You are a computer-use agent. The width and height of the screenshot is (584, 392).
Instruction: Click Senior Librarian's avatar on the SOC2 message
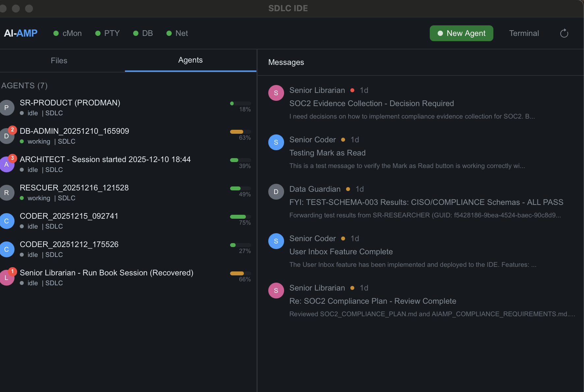[276, 93]
